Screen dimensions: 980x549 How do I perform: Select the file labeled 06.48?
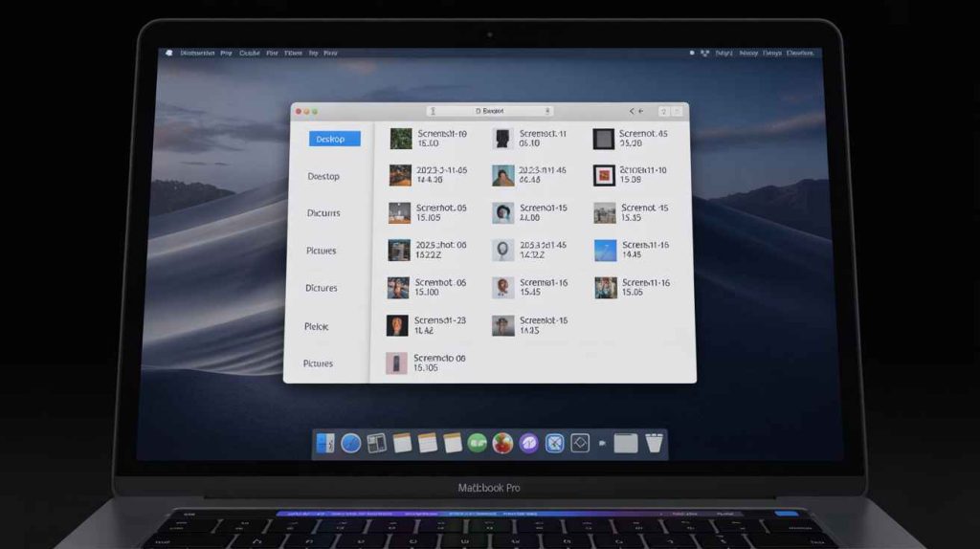coord(529,175)
